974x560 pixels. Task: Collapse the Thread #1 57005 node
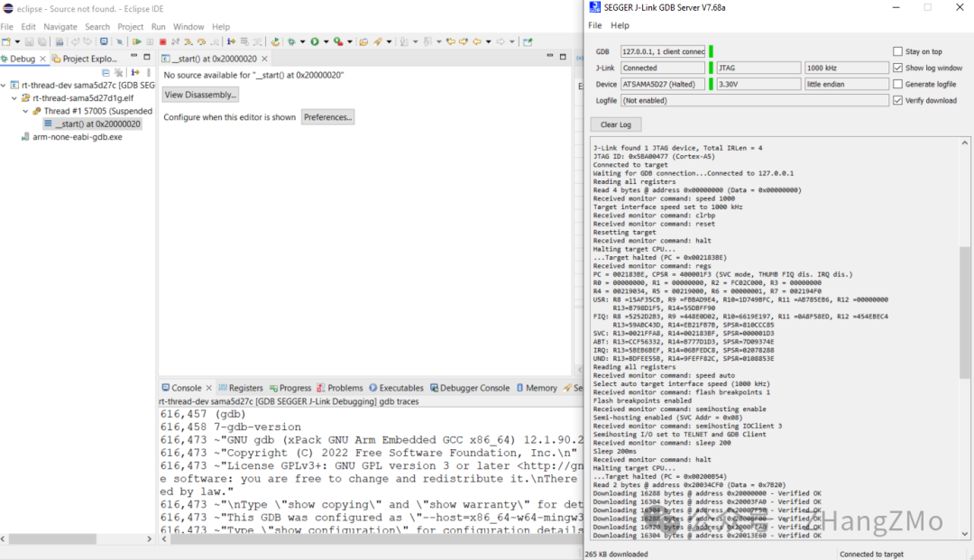[x=25, y=111]
